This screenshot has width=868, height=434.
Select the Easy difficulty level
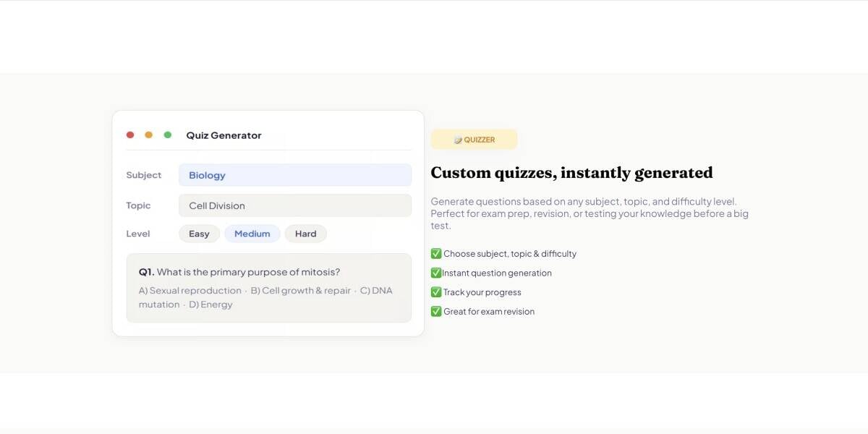199,234
